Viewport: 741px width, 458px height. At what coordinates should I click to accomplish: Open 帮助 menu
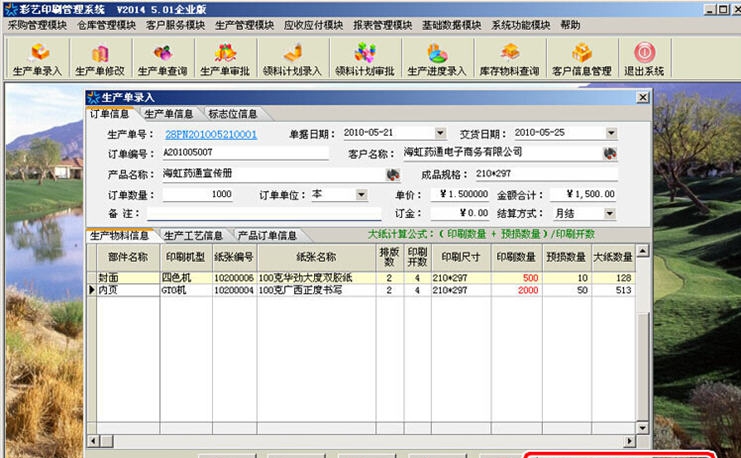click(x=570, y=25)
